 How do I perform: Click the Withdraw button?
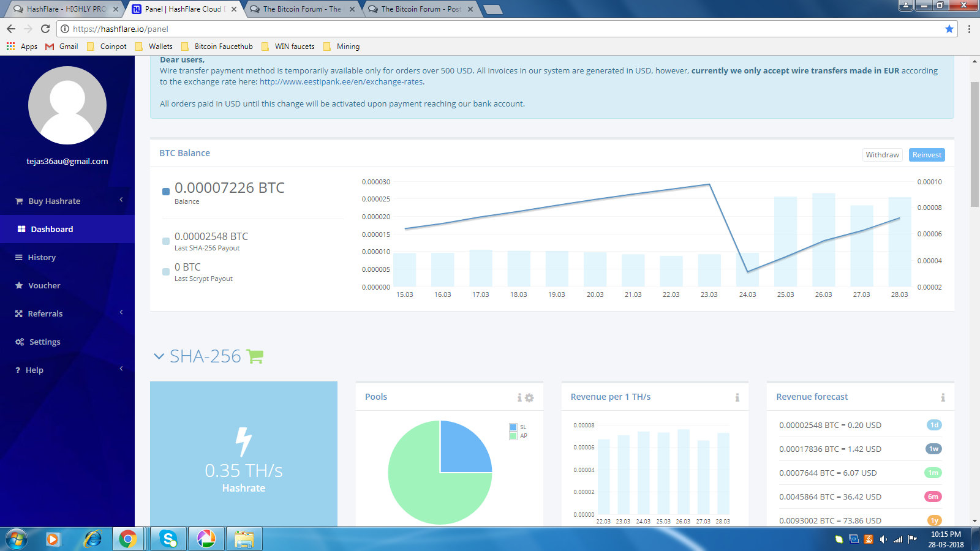click(x=882, y=155)
